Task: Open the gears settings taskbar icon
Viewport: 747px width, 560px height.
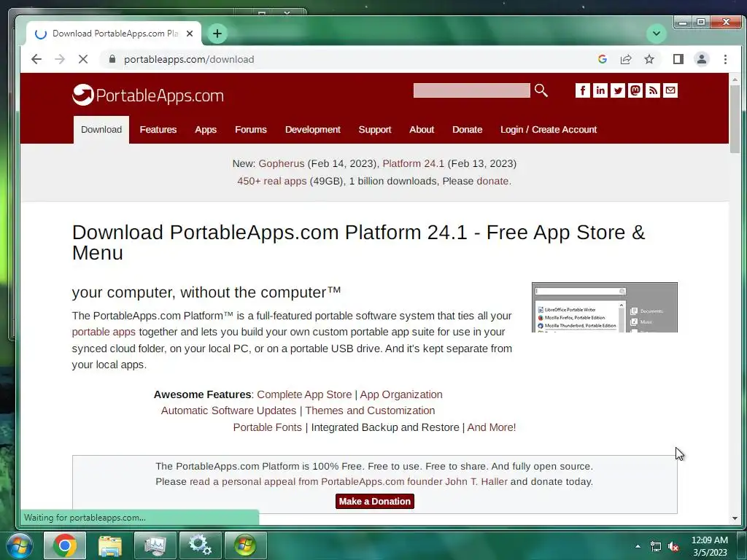Action: click(200, 545)
